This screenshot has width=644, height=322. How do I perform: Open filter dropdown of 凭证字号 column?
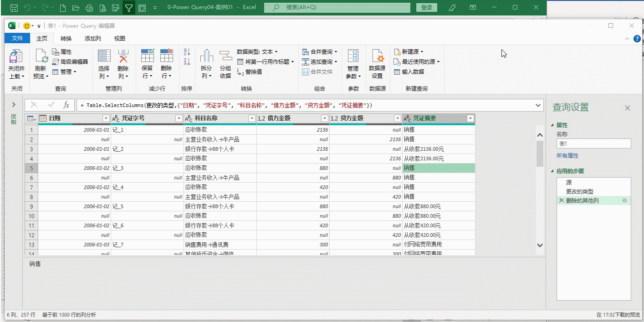[179, 118]
